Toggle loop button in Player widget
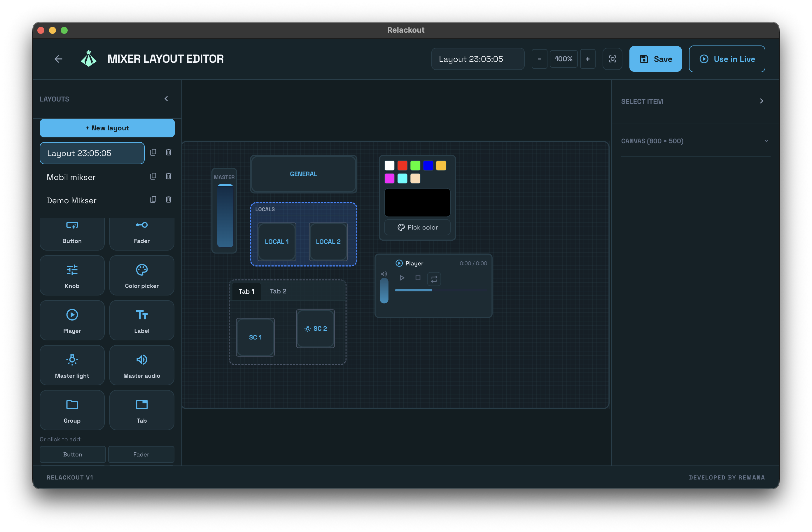 [434, 279]
